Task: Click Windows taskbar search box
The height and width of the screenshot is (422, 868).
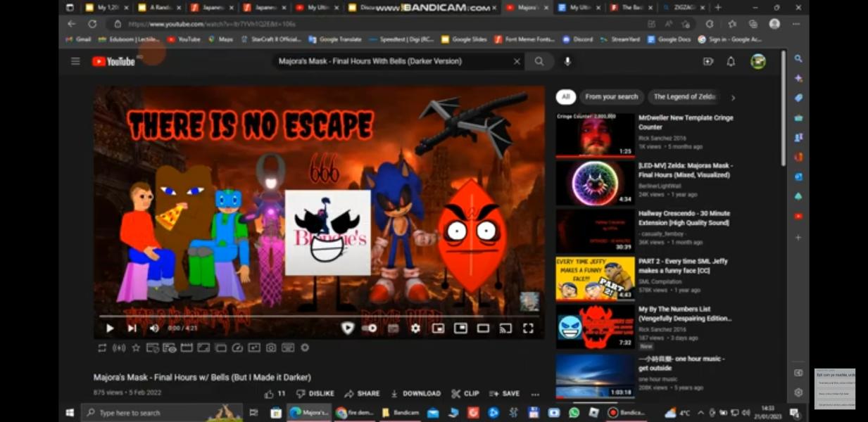Action: 162,413
